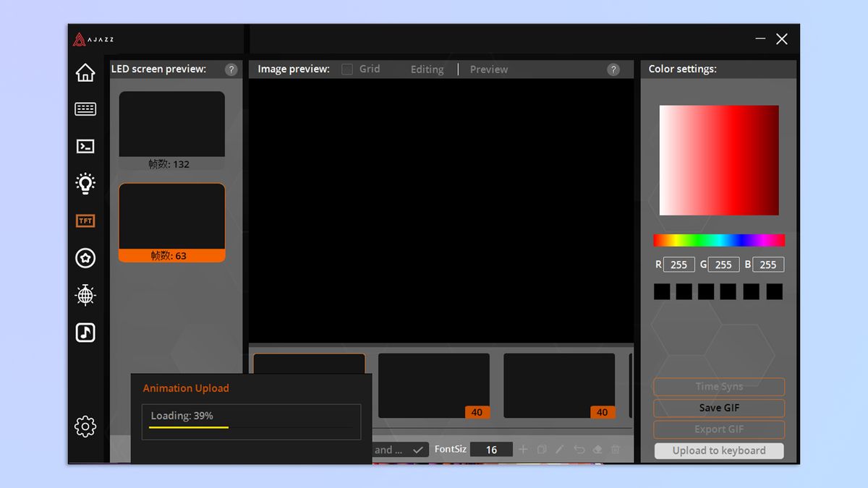
Task: Open the music note icon in sidebar
Action: [85, 333]
